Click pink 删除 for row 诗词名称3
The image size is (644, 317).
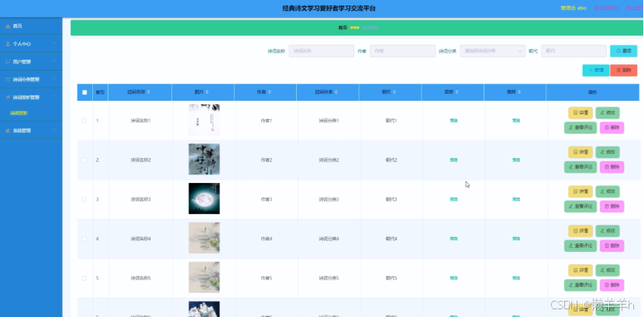click(x=612, y=206)
